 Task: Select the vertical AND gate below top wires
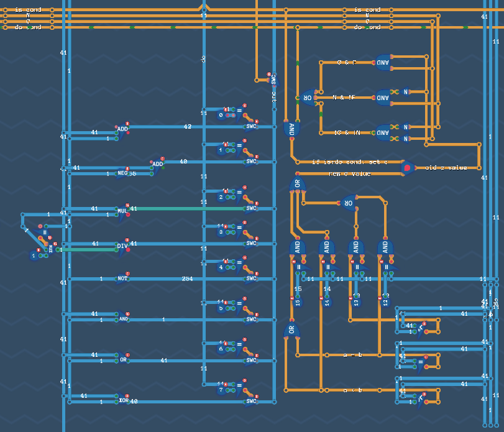tap(291, 129)
